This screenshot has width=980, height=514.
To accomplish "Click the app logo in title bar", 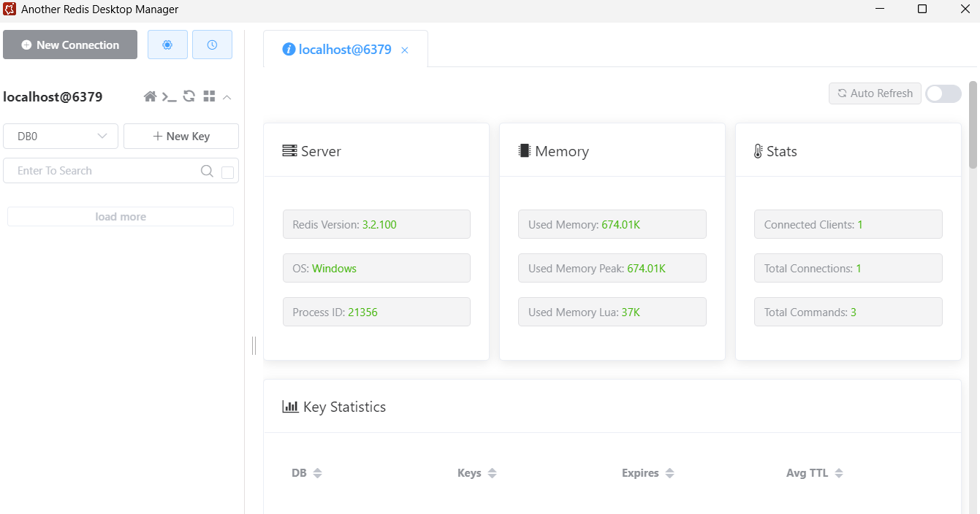I will pos(10,9).
